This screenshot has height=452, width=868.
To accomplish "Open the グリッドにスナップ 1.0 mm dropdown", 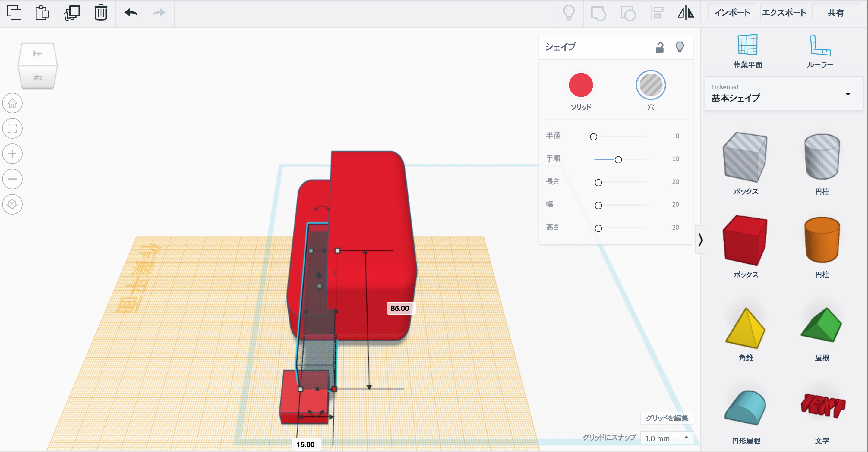I will (x=666, y=438).
